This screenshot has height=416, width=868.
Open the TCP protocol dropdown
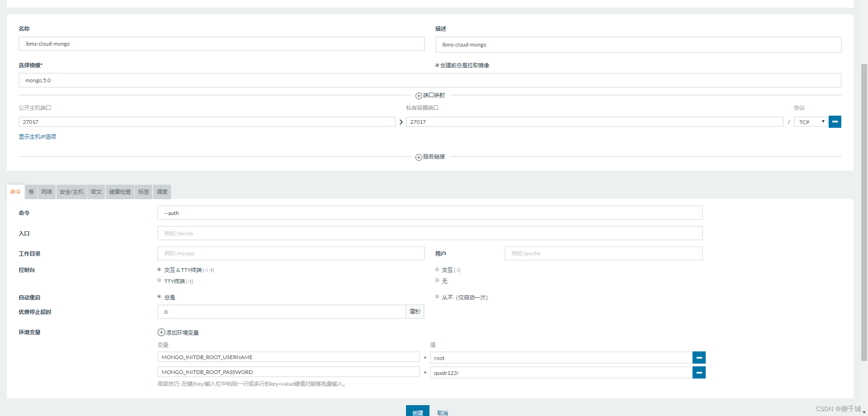click(811, 122)
